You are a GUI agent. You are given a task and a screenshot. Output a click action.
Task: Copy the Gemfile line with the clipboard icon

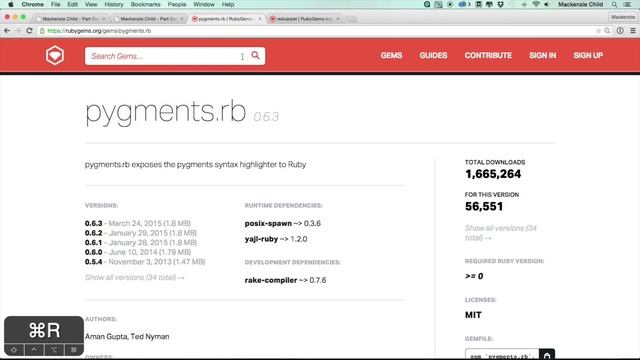click(547, 355)
